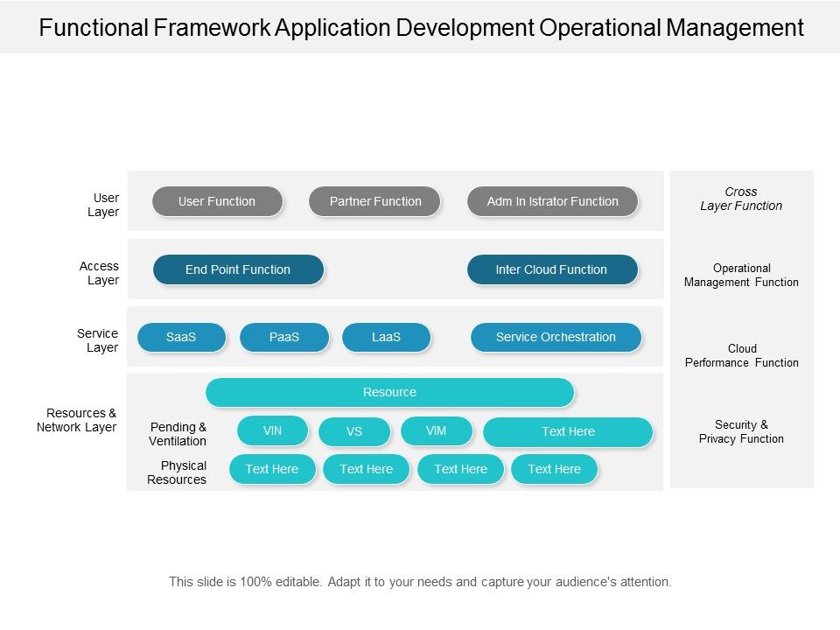Select the wide Resource bar
Image resolution: width=840 pixels, height=630 pixels.
coord(390,392)
